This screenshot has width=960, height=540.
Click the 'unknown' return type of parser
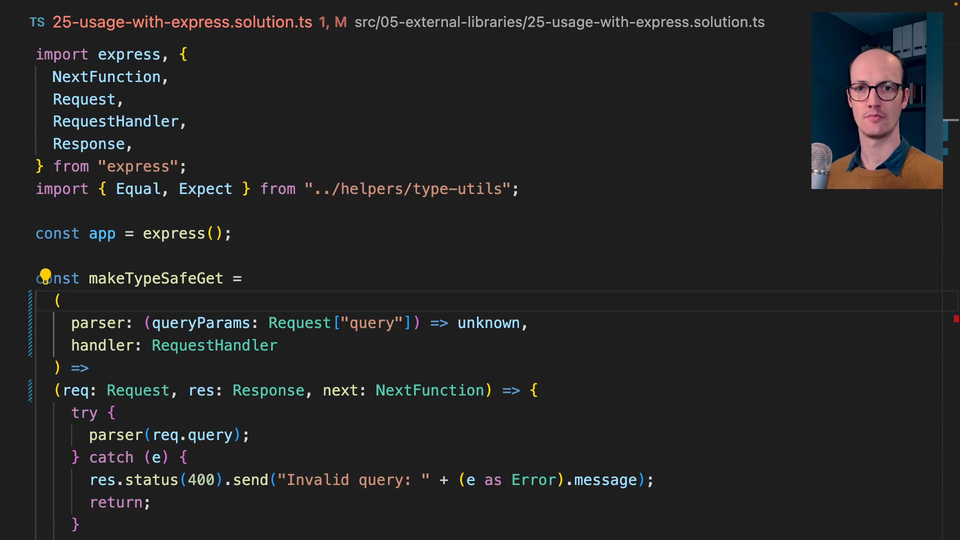click(489, 323)
